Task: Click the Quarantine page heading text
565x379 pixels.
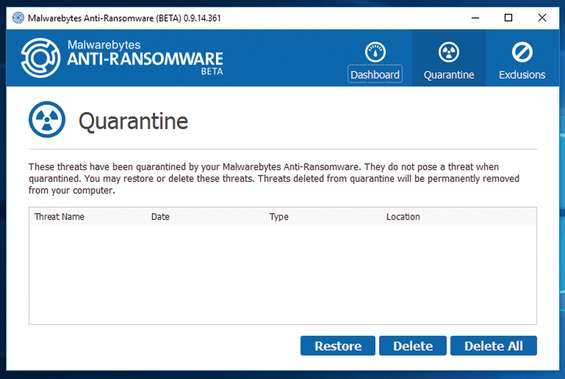Action: pos(133,121)
